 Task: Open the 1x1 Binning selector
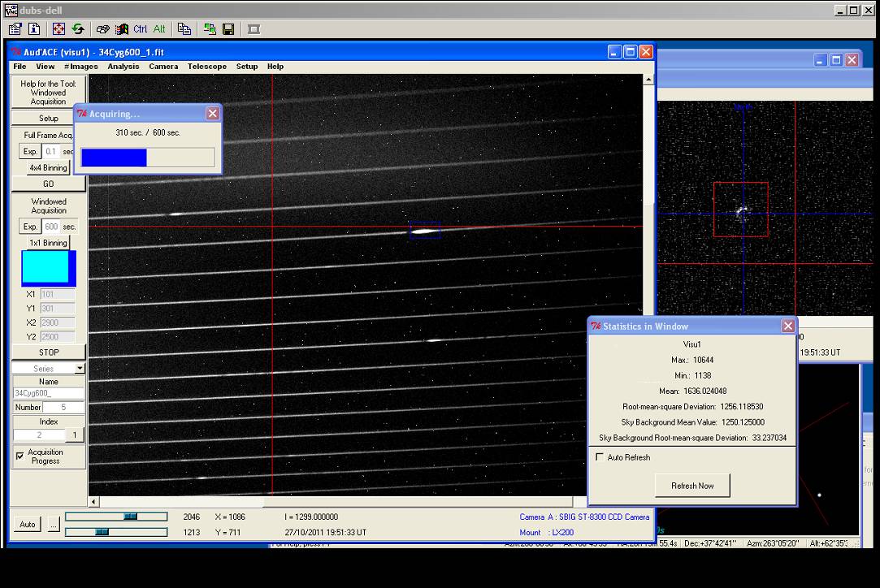(48, 243)
